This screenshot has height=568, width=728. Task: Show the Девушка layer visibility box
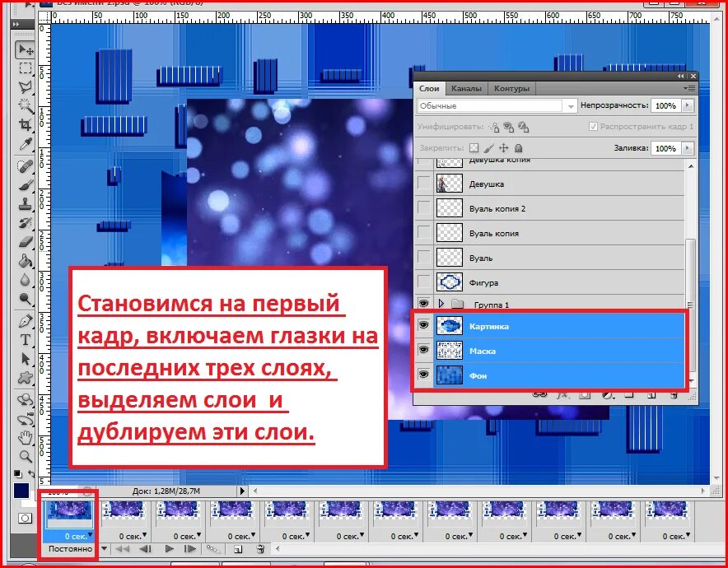click(424, 183)
